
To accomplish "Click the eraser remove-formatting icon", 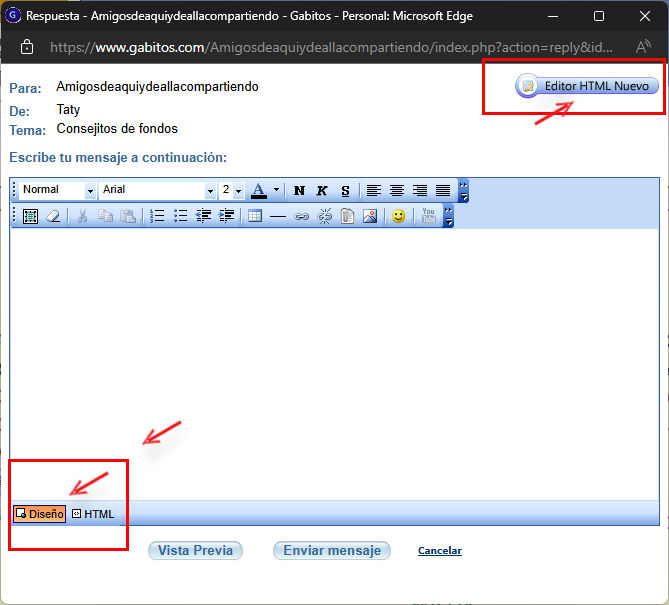I will tap(53, 216).
